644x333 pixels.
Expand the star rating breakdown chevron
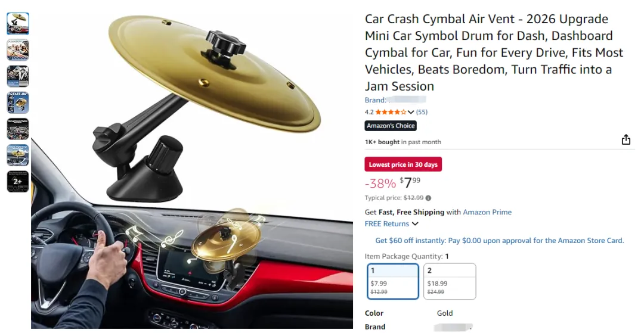(411, 112)
